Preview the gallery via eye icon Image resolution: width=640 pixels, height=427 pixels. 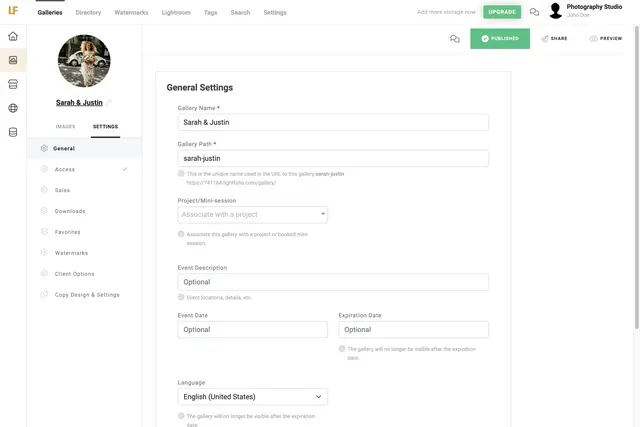(x=605, y=38)
